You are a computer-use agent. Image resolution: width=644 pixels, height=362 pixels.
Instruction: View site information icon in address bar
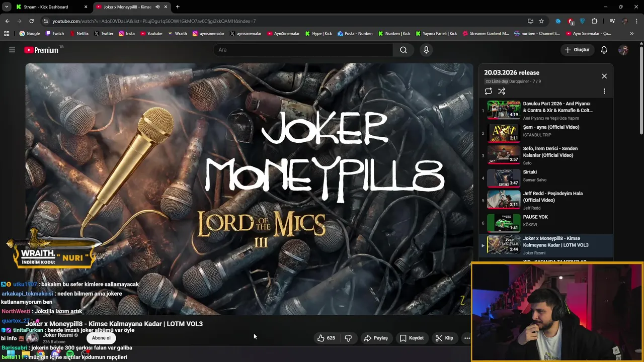[46, 21]
